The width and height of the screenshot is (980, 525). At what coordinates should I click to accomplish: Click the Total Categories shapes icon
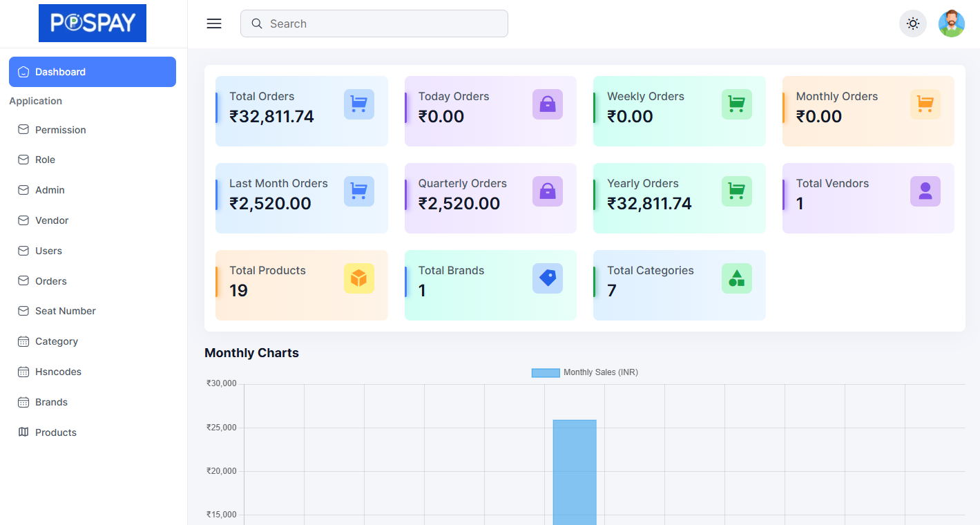(736, 278)
